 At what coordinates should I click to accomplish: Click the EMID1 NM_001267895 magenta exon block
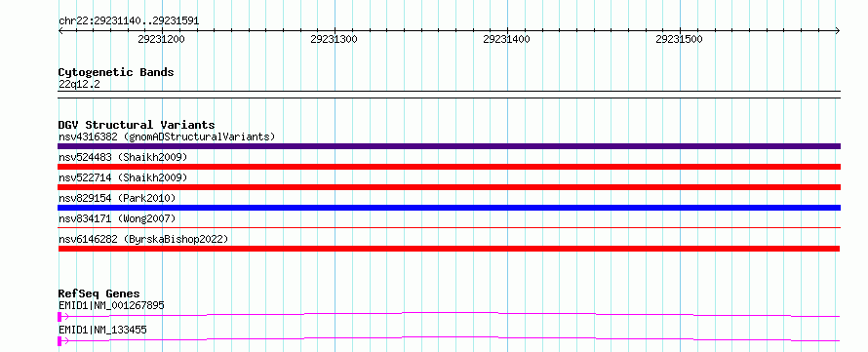click(59, 317)
